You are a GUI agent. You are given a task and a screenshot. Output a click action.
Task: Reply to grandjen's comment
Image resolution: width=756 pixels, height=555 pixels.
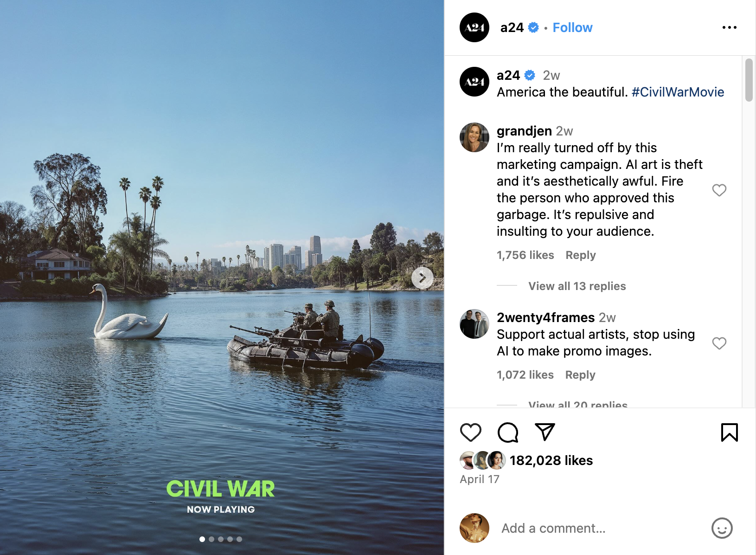pos(580,255)
